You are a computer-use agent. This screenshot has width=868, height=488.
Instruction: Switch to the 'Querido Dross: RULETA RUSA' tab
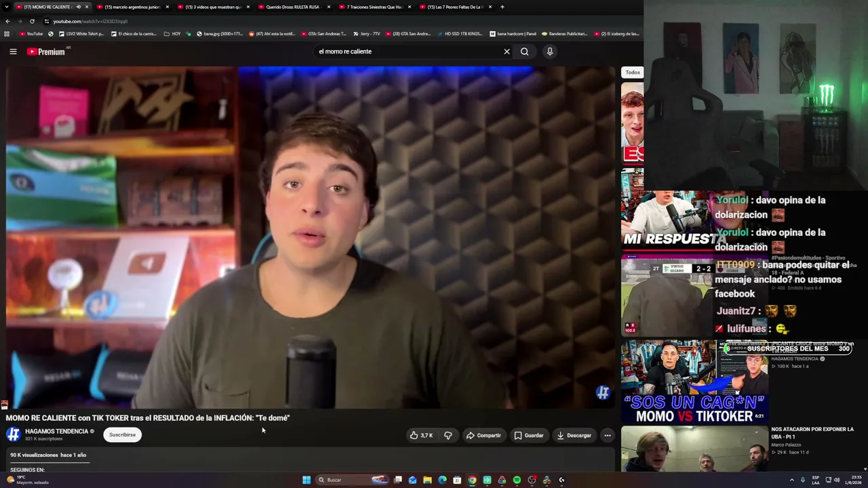(294, 7)
